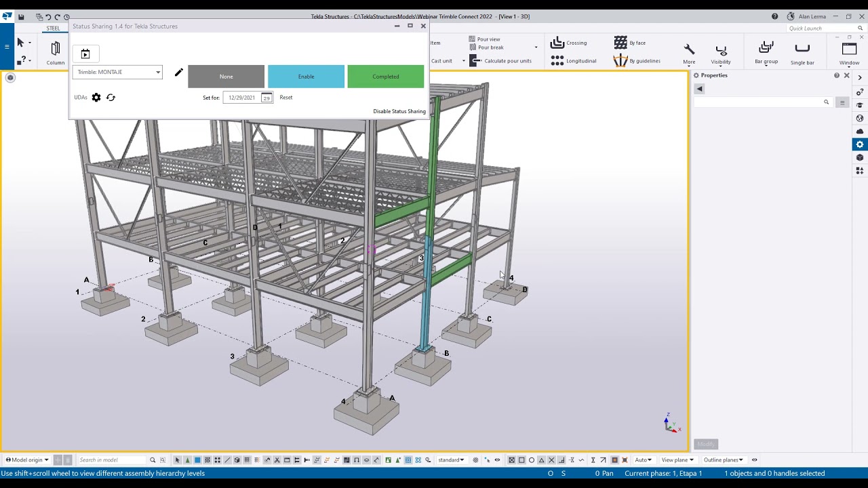Click Reset next to the date field

[286, 98]
